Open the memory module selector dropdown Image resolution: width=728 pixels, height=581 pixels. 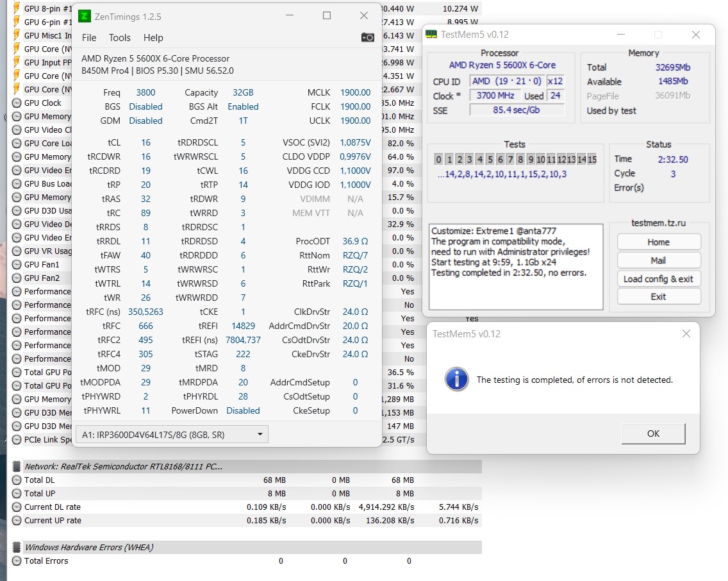click(x=172, y=434)
